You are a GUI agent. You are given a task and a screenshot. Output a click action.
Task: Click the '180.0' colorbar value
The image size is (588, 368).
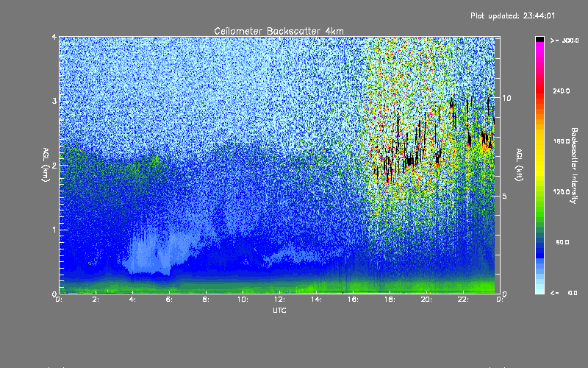tap(562, 141)
